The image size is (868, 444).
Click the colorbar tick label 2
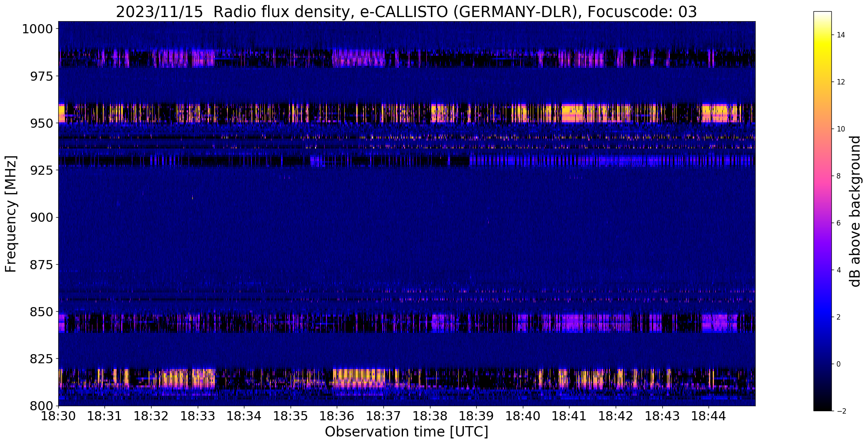839,317
